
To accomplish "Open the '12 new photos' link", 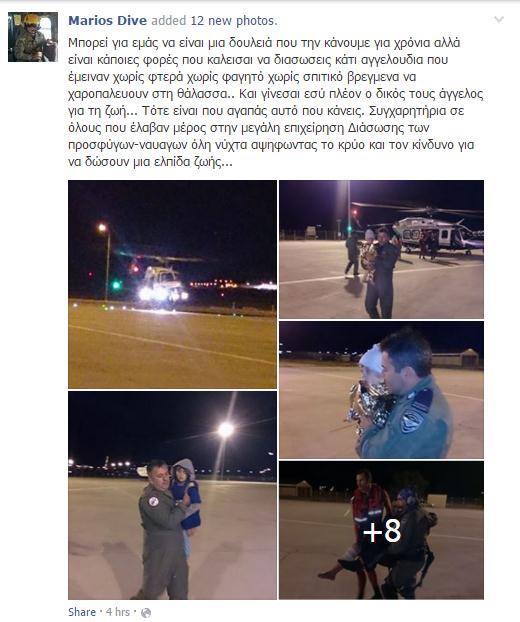I will pos(232,21).
